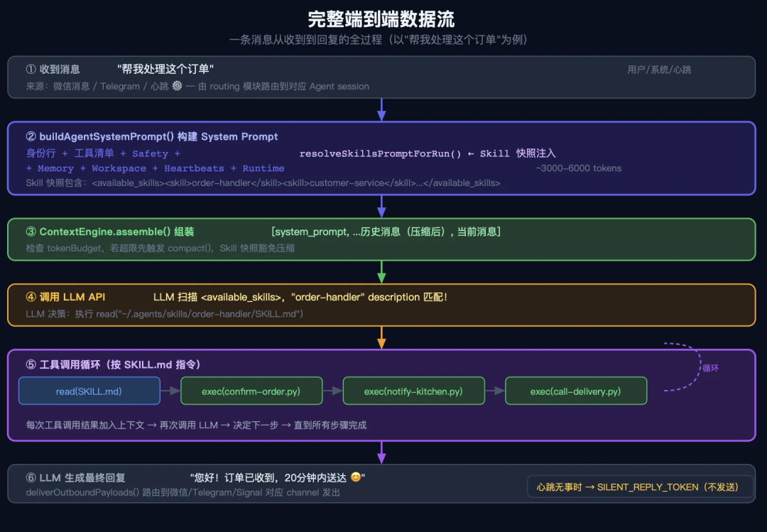
Task: Click the smiley emoji in the final reply
Action: click(x=356, y=477)
